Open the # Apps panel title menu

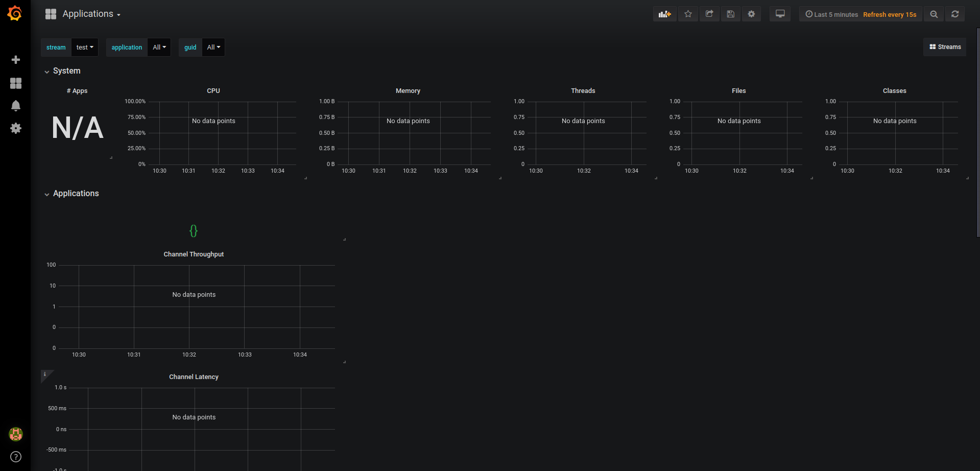coord(77,91)
